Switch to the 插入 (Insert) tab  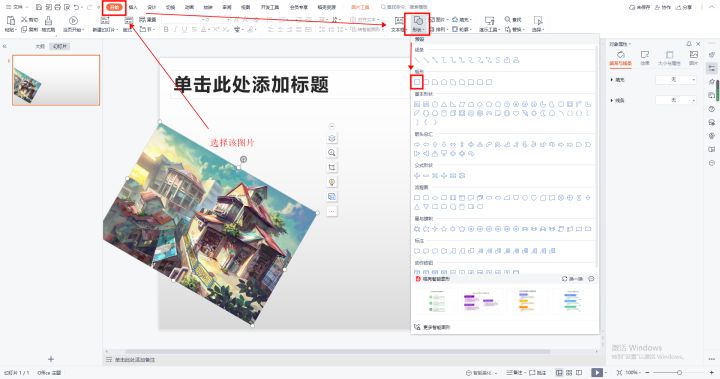pyautogui.click(x=133, y=7)
